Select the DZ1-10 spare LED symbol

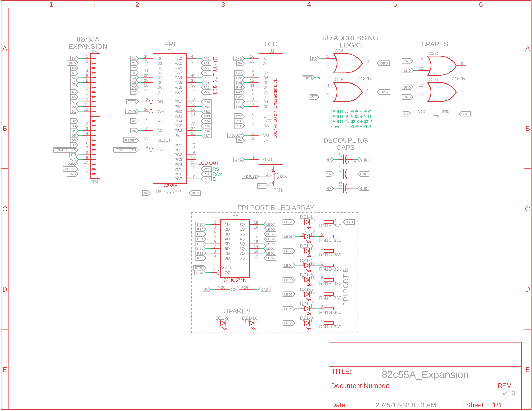(252, 323)
